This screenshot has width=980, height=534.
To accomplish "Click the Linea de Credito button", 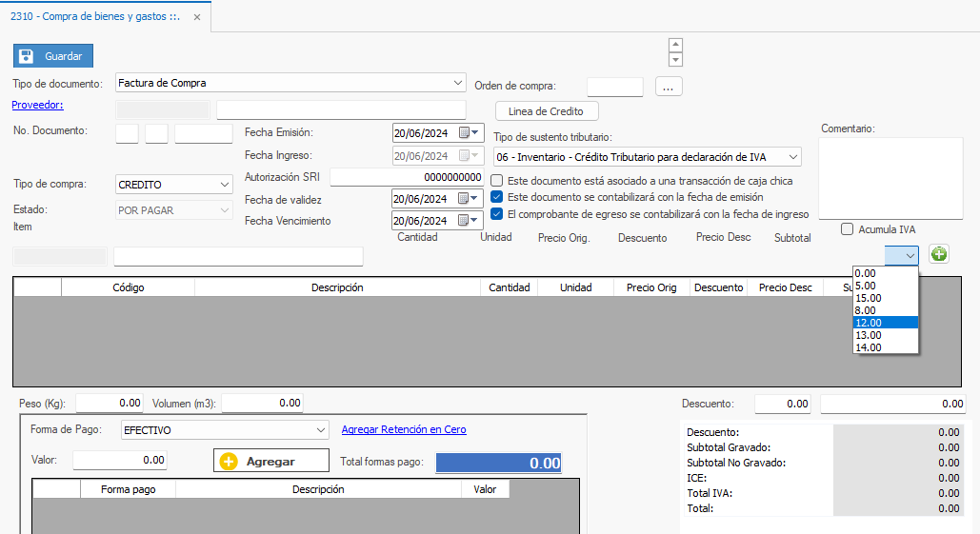I will pos(547,111).
